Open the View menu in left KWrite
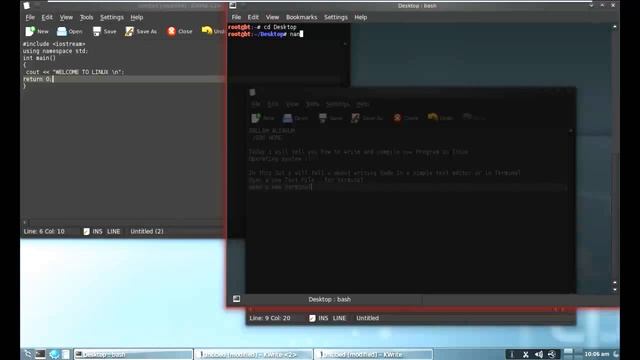Screen dimensions: 640x360 [66, 17]
